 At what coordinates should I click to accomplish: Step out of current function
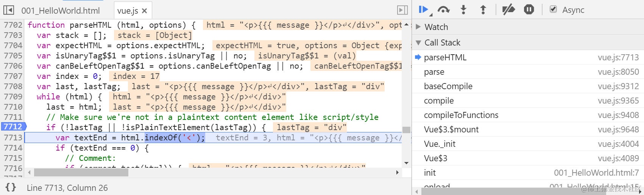coord(483,9)
